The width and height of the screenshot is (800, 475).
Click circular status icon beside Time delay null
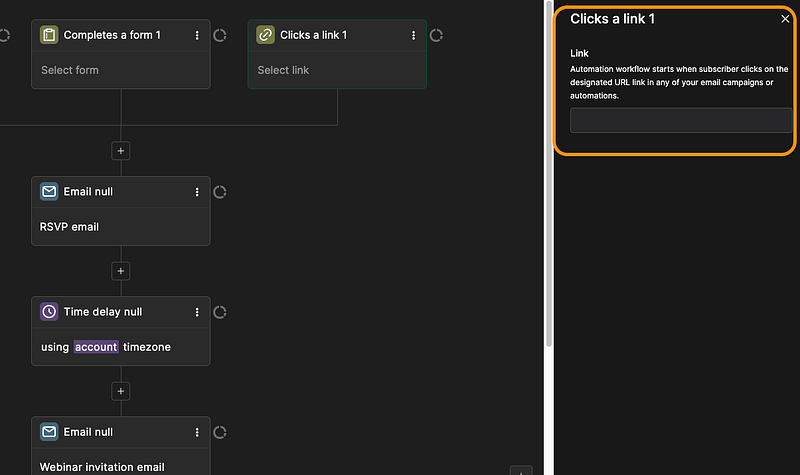click(220, 312)
